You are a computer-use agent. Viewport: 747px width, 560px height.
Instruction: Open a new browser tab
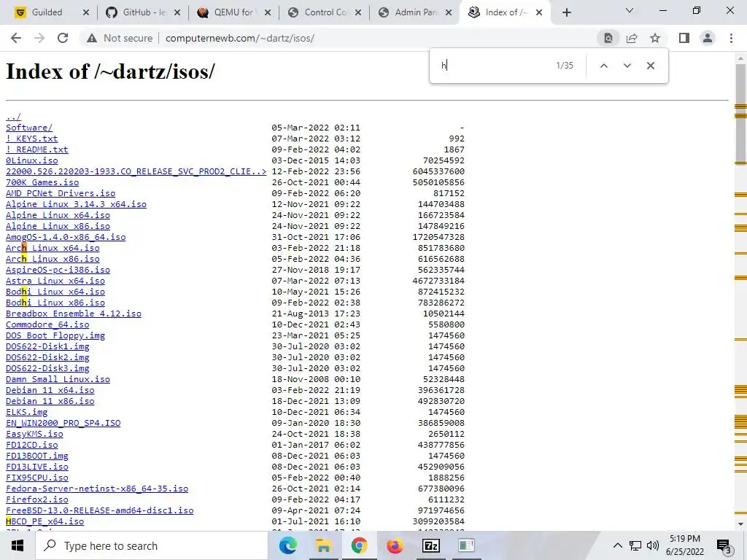coord(566,13)
